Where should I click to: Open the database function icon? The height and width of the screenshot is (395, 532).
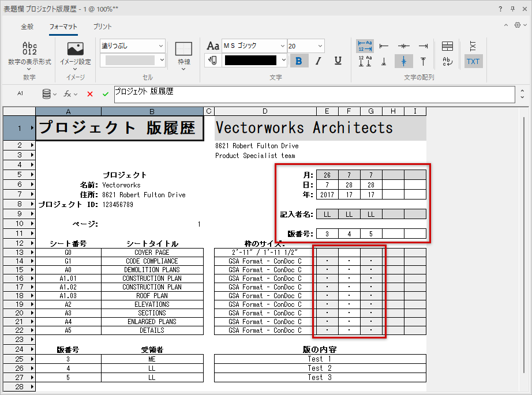tap(48, 94)
